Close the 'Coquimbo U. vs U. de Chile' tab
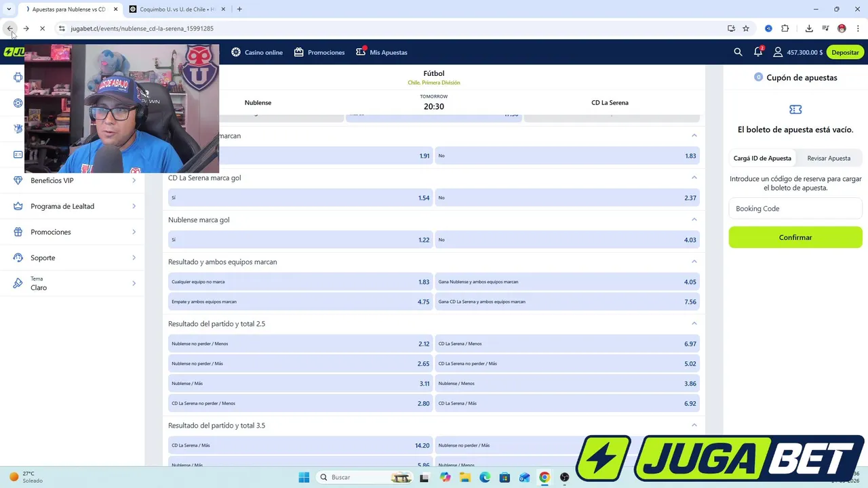Viewport: 868px width, 488px height. pyautogui.click(x=222, y=9)
